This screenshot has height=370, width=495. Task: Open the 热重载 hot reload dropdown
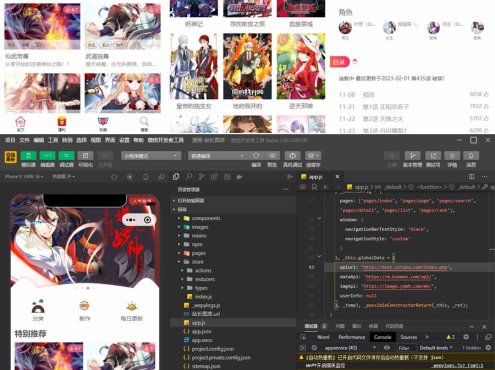pos(64,177)
